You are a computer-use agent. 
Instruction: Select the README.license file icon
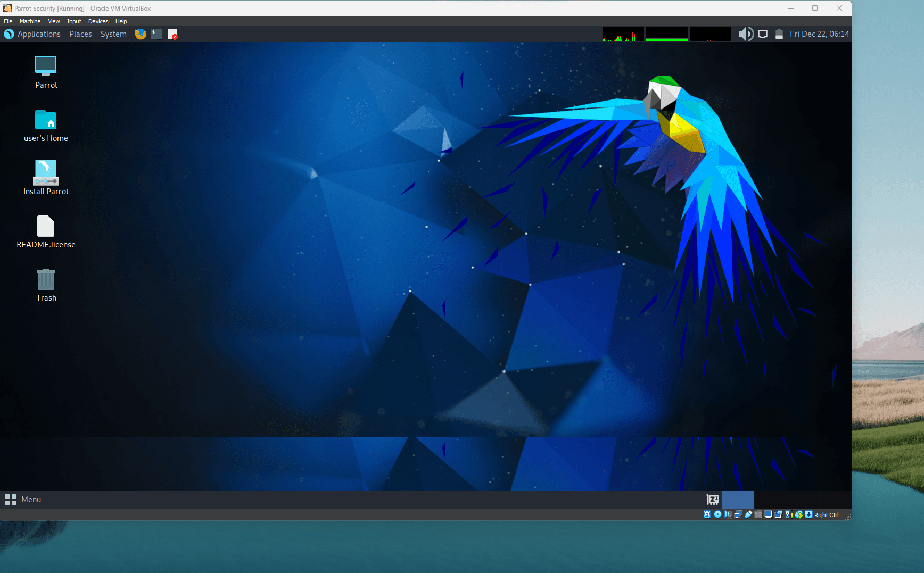point(46,232)
